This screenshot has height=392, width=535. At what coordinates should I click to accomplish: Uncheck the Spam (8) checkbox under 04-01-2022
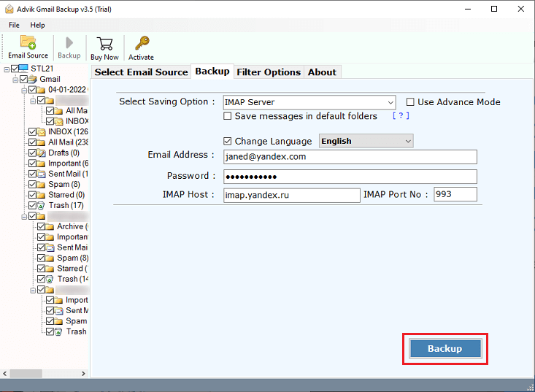click(x=32, y=185)
